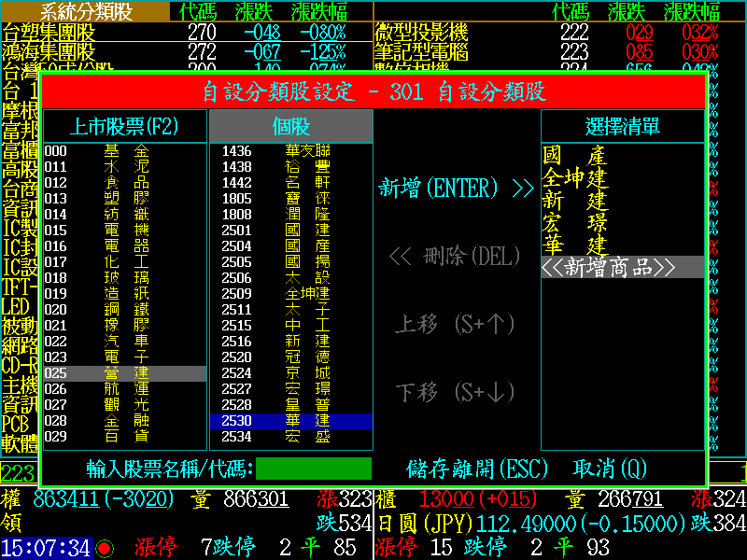Click the 新增(ENTER) >> add button
The height and width of the screenshot is (560, 747).
tap(456, 189)
